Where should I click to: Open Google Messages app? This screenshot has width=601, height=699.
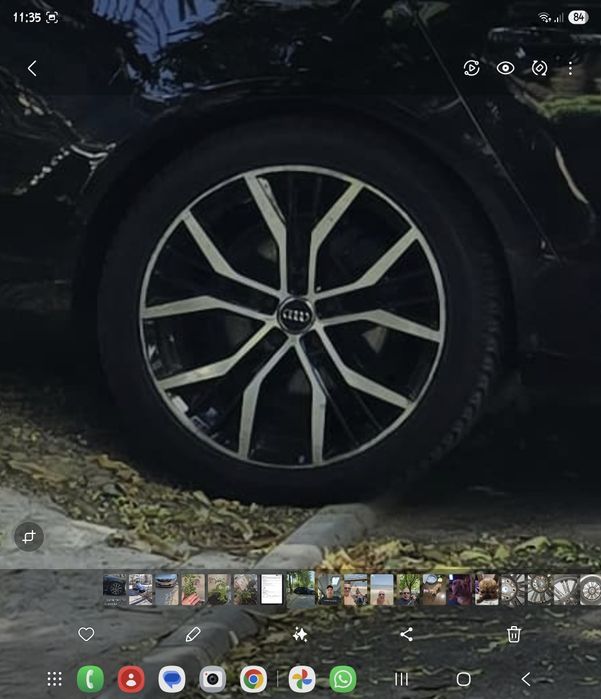pyautogui.click(x=172, y=679)
